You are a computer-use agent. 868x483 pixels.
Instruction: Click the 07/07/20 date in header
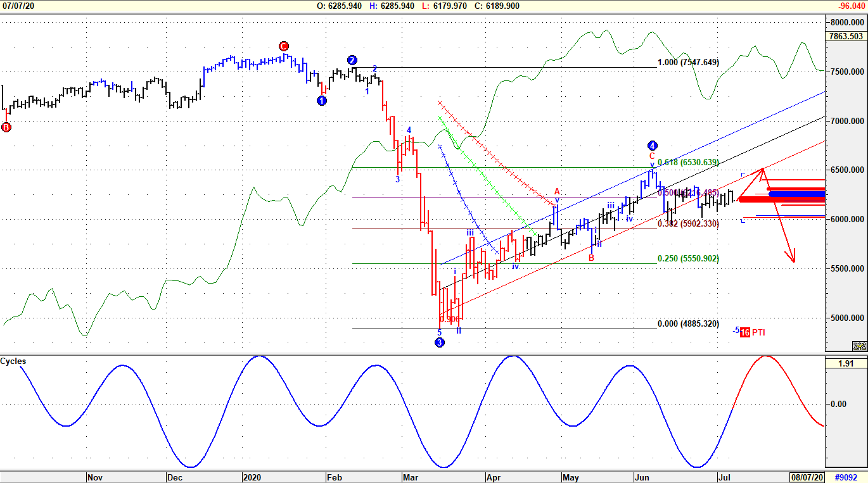tap(18, 6)
